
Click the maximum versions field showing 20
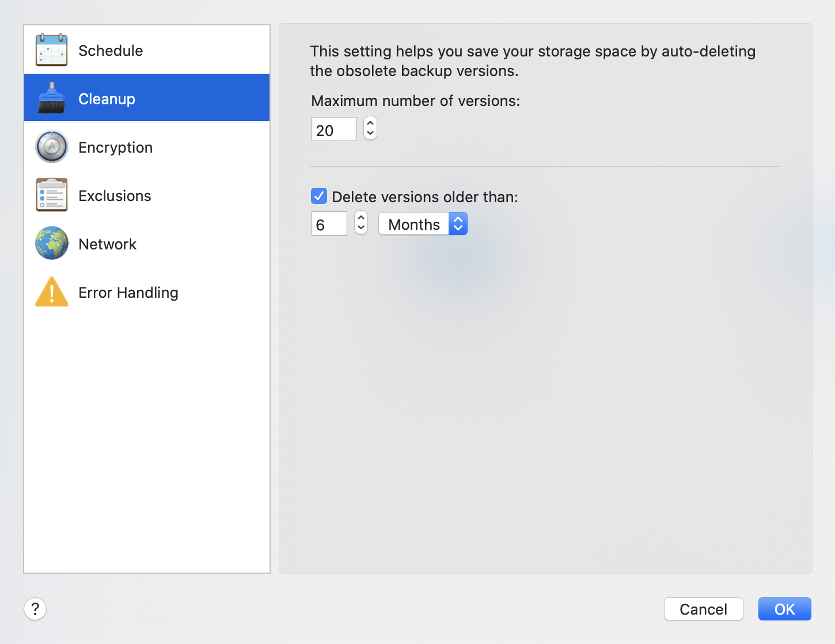click(x=333, y=129)
